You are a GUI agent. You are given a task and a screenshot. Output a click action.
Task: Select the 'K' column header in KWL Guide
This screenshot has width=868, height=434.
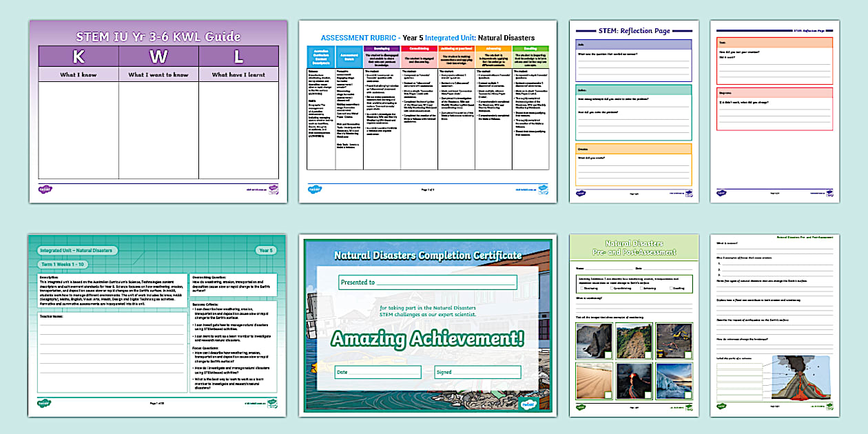click(x=78, y=56)
